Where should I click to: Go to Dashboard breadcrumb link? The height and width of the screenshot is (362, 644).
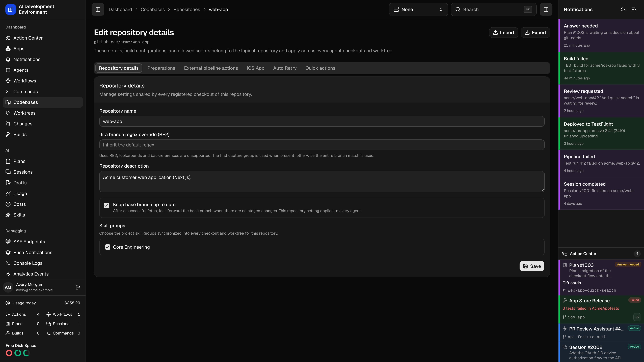click(x=120, y=10)
